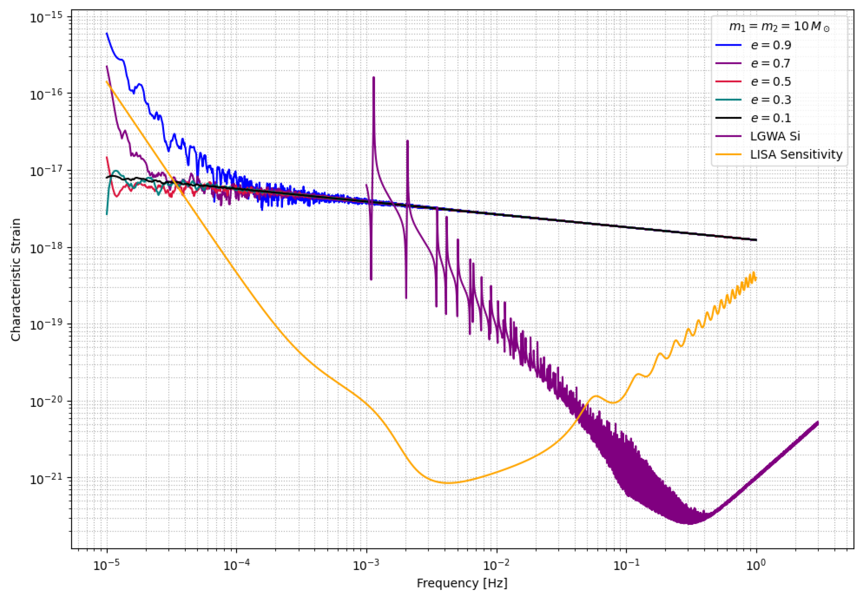The image size is (868, 601).
Task: Select the orange LISA Sensitivity line swatch
Action: tap(728, 154)
